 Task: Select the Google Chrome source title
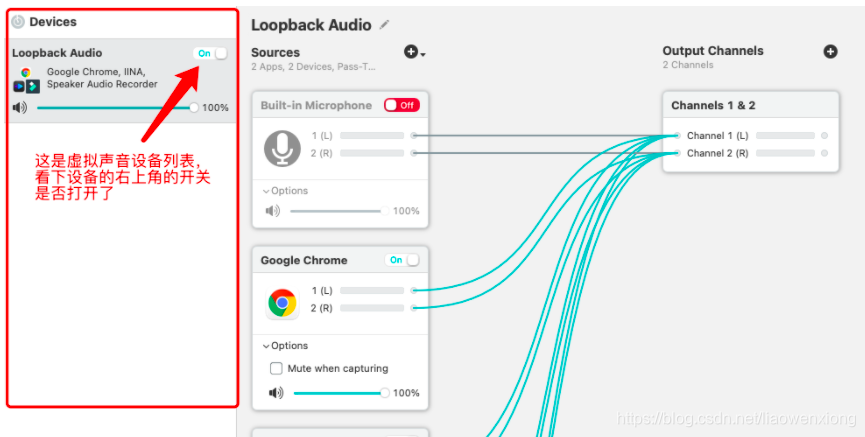[304, 260]
